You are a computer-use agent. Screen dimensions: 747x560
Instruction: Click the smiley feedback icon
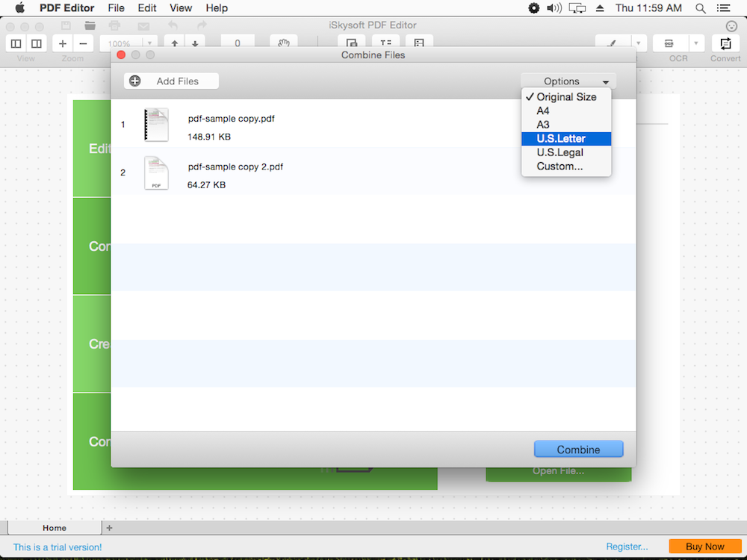tap(731, 26)
